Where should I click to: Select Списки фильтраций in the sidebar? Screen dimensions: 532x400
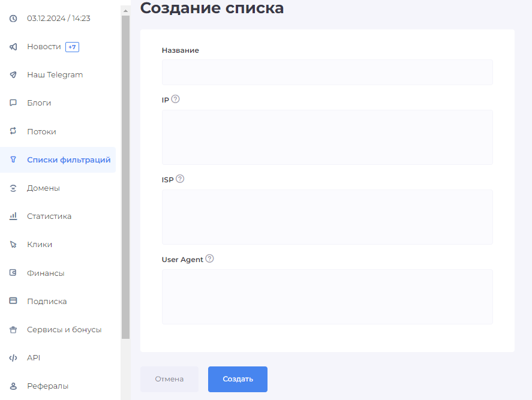pos(58,160)
